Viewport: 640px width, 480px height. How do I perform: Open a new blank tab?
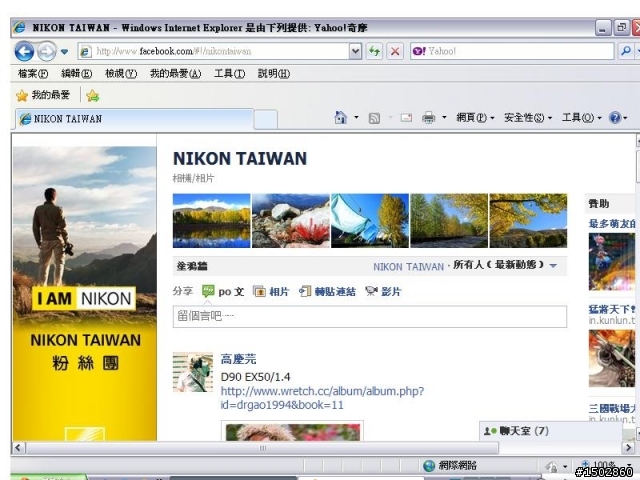[x=266, y=120]
